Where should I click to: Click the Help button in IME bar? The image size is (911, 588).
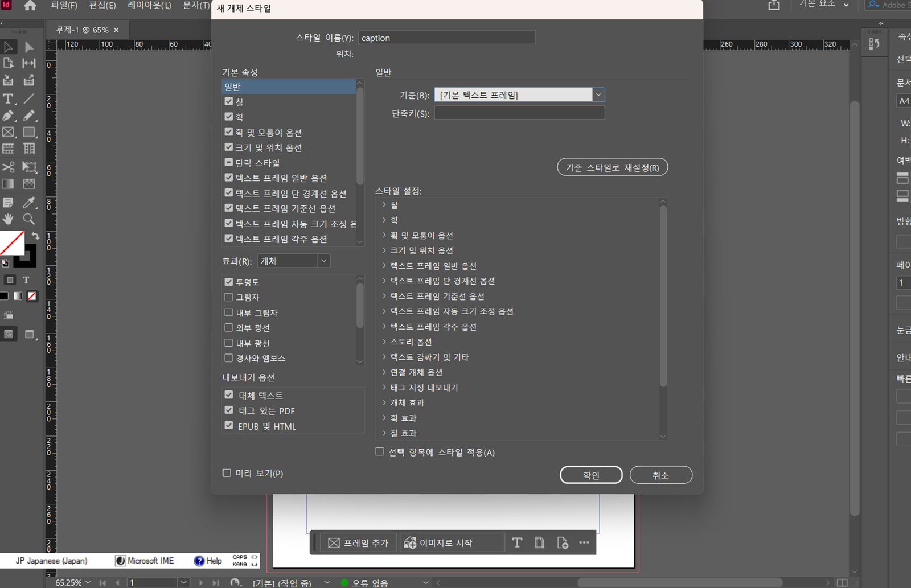[208, 561]
